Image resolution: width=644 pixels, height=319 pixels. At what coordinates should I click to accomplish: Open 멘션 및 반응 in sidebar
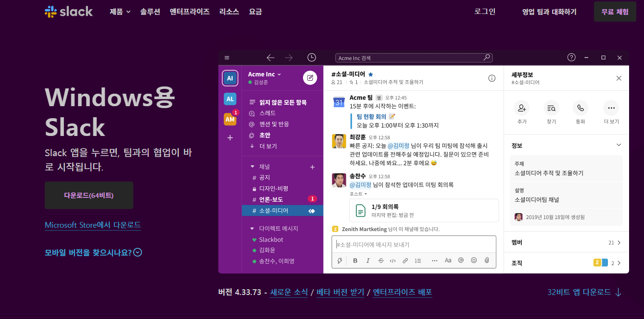(x=269, y=124)
